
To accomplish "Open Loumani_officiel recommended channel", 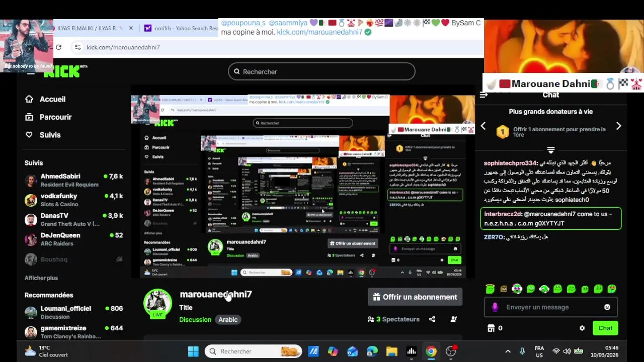I will [74, 312].
